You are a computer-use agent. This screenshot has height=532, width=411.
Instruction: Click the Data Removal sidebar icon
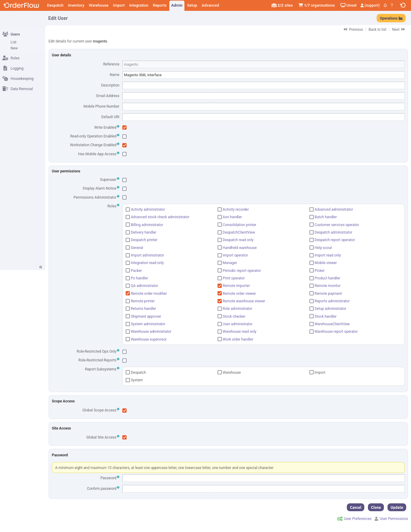click(x=5, y=89)
